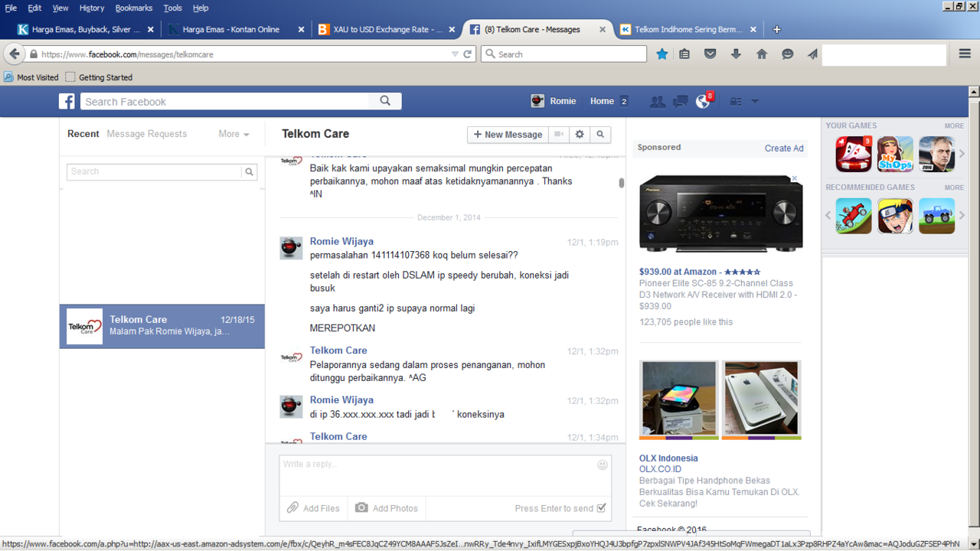Show bookmarks list icon in toolbar
This screenshot has width=980, height=551.
(x=684, y=54)
